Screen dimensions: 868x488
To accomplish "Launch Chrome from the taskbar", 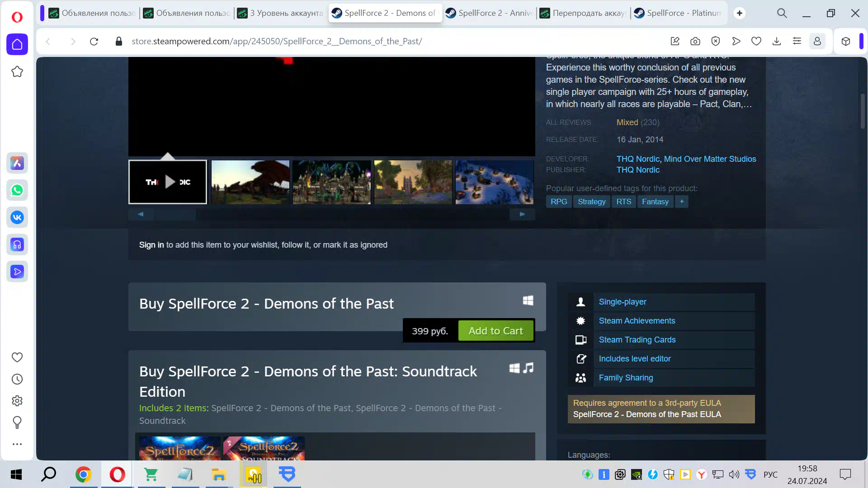I will pos(84,474).
